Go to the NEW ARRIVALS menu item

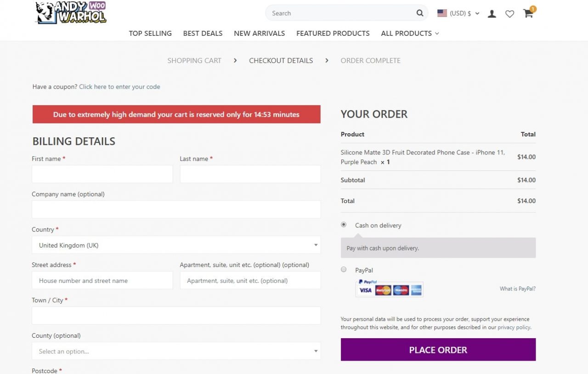[259, 33]
